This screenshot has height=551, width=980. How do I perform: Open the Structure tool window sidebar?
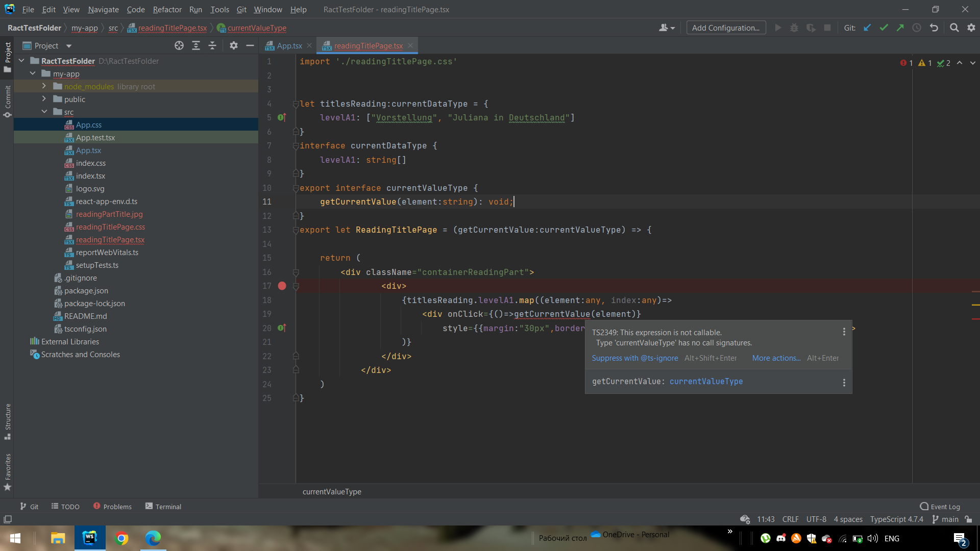(8, 421)
